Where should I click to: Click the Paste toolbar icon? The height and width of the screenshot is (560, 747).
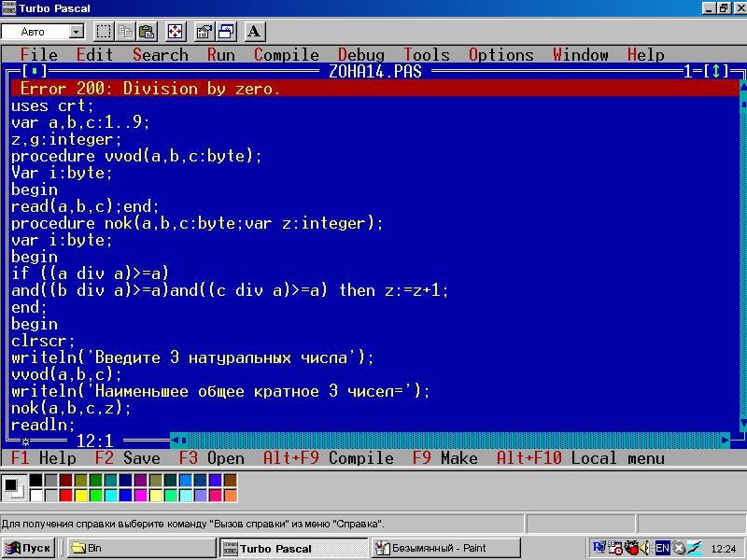pyautogui.click(x=147, y=32)
